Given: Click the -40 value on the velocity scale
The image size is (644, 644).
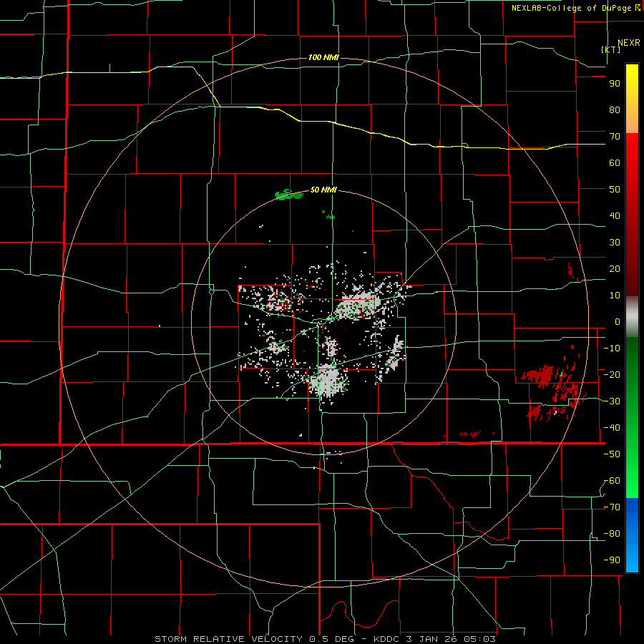Looking at the screenshot, I should point(612,428).
